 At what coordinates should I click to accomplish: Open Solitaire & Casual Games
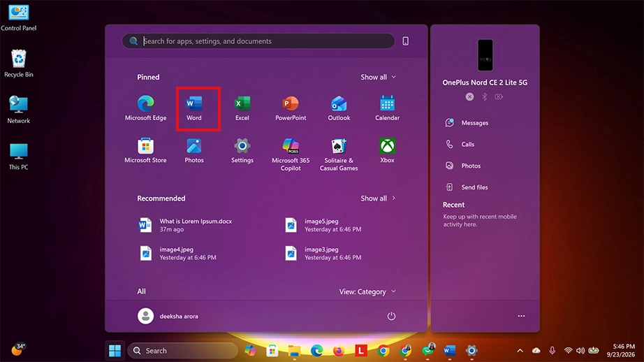point(339,154)
